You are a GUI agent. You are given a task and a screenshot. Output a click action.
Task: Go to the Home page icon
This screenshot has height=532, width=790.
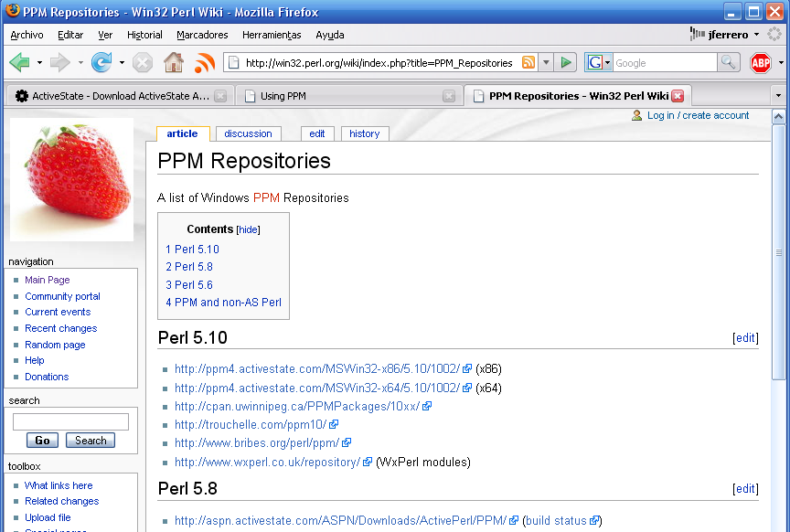click(x=174, y=62)
